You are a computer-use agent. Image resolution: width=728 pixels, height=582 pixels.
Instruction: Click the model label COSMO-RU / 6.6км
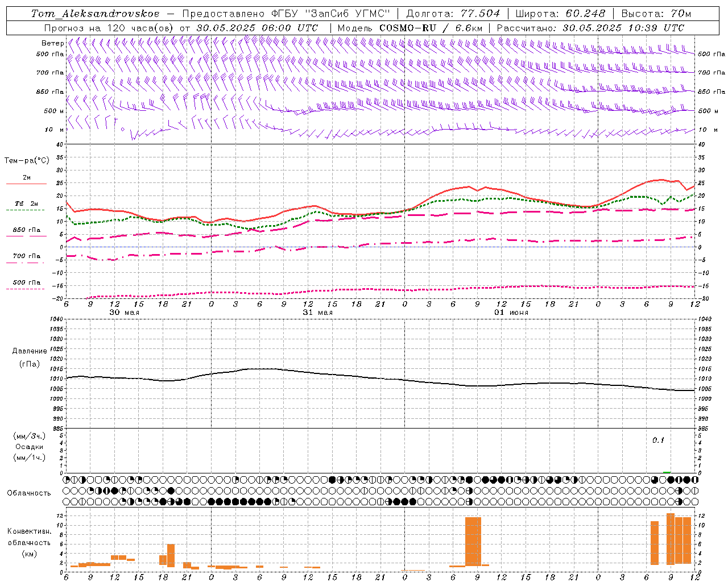pos(431,28)
